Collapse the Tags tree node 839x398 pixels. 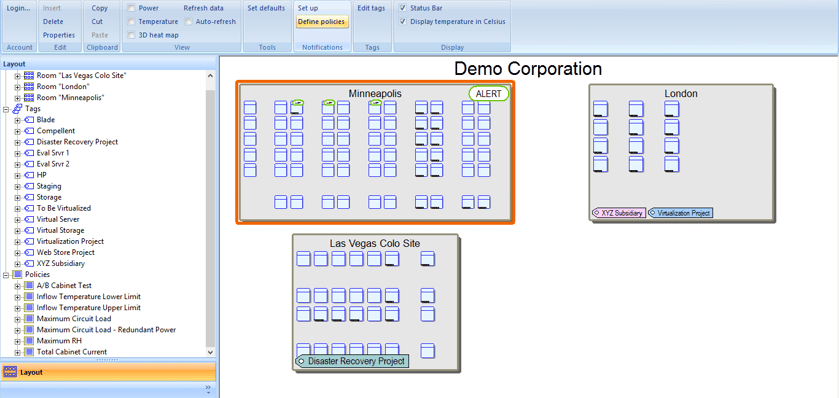pos(6,109)
